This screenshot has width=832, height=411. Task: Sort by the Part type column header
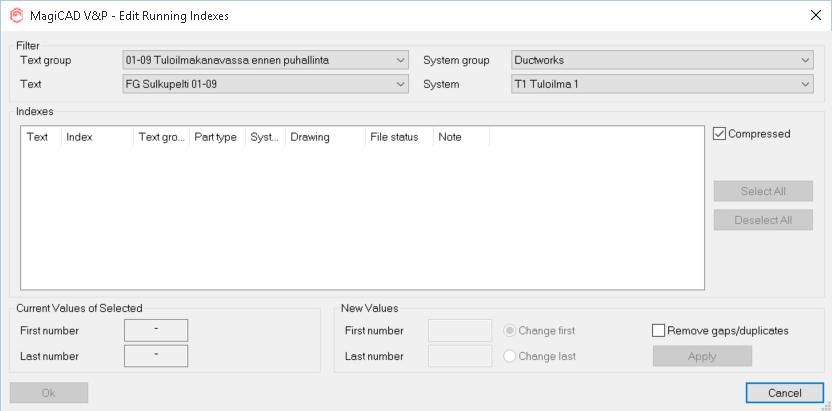(218, 137)
